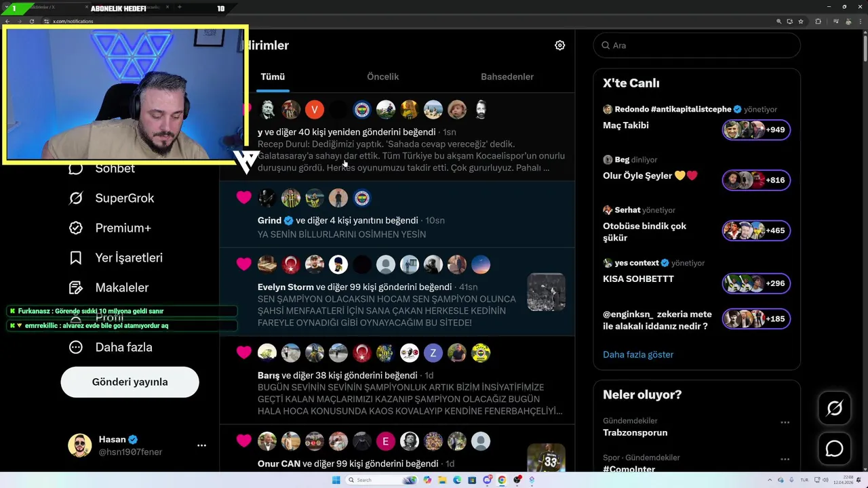Click Evelyn Storm username link
This screenshot has width=868, height=488.
tap(285, 287)
